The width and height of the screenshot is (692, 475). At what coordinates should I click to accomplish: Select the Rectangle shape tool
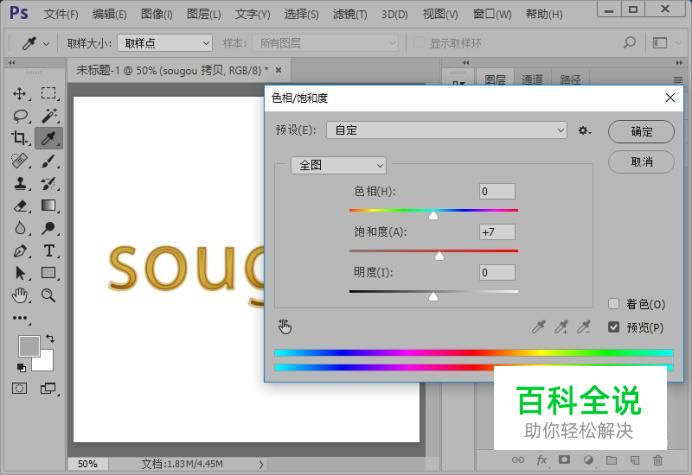49,273
